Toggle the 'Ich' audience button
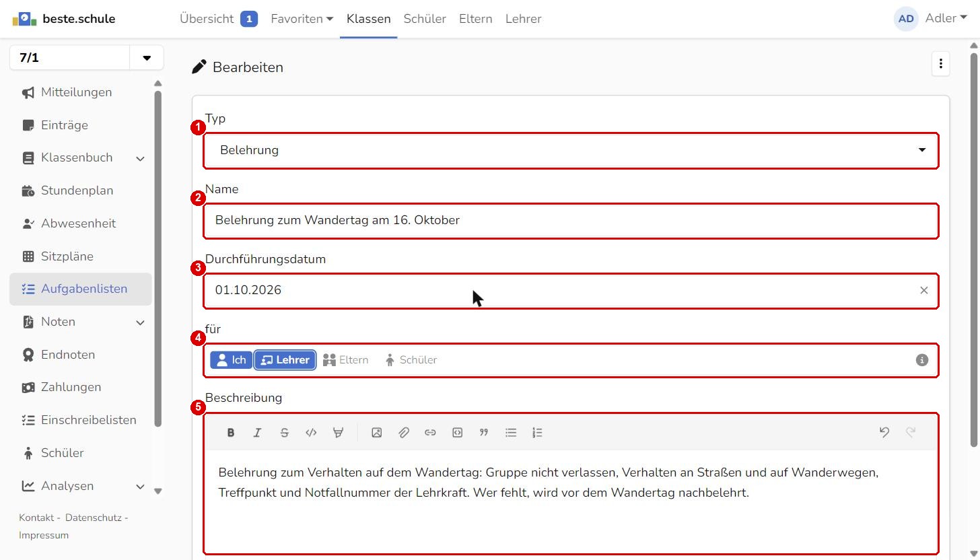Screen dimensions: 980x560 (231, 360)
